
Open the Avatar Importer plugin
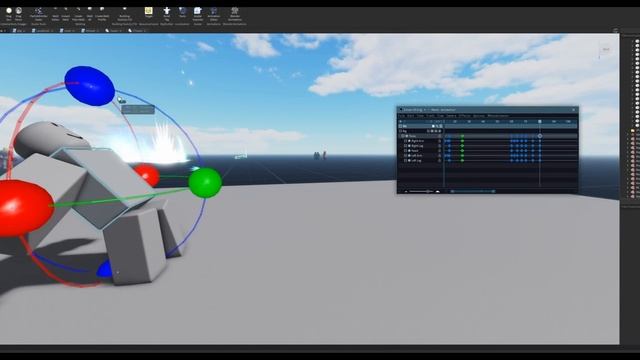click(x=198, y=13)
